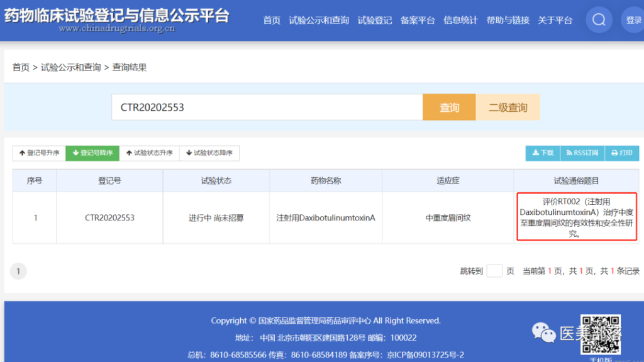
Task: Click 查询结果 in the breadcrumb
Action: [130, 67]
